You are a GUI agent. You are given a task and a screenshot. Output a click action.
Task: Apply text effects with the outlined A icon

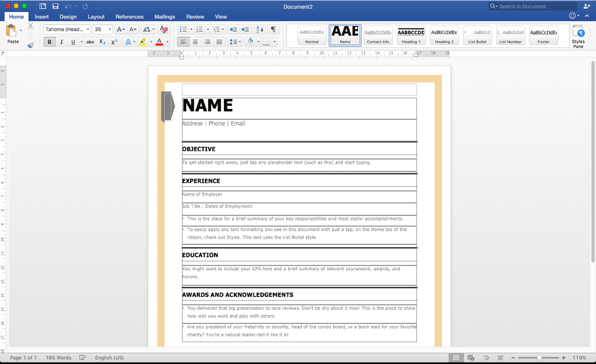tap(128, 42)
